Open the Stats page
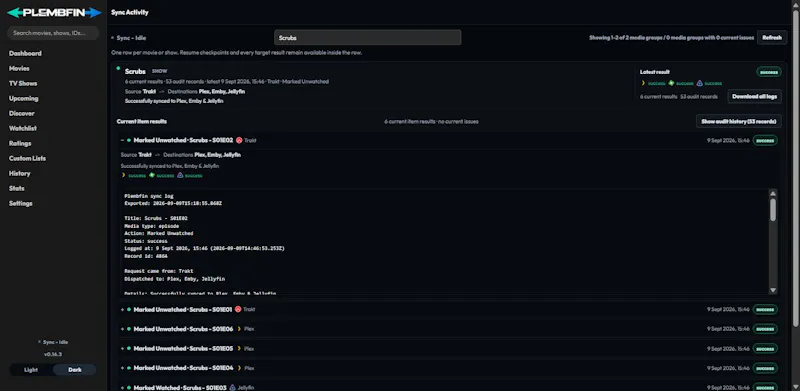800x391 pixels. coord(16,188)
